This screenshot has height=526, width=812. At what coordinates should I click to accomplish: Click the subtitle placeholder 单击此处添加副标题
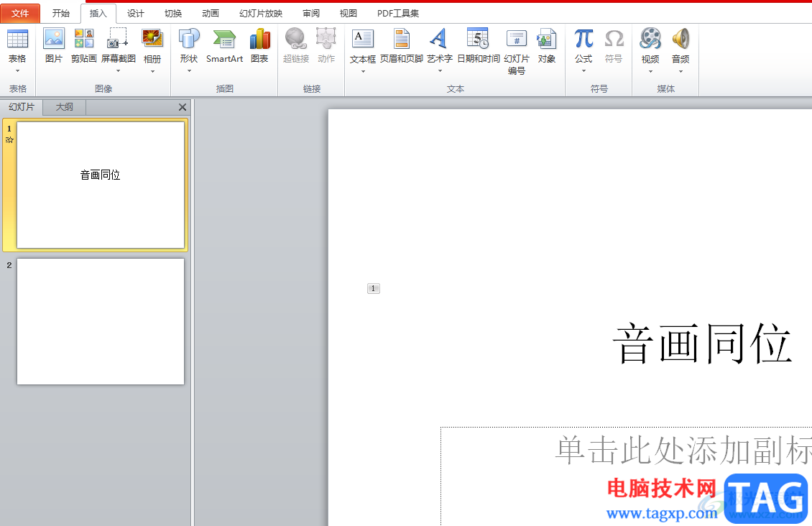click(x=683, y=451)
